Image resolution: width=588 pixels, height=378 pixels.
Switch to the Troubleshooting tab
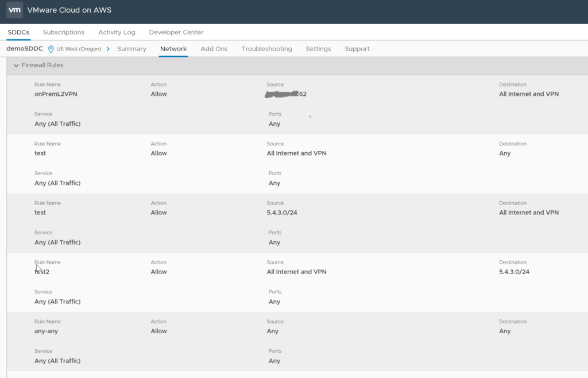266,49
